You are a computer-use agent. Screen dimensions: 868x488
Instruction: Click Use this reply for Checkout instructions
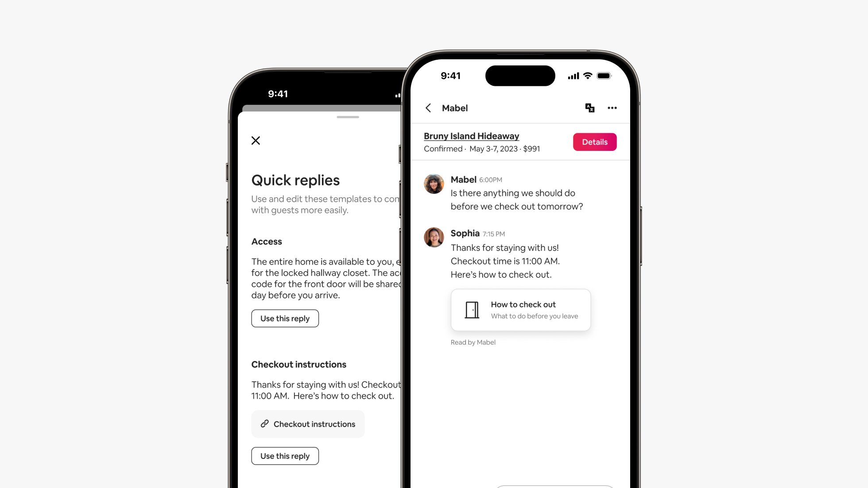(285, 456)
